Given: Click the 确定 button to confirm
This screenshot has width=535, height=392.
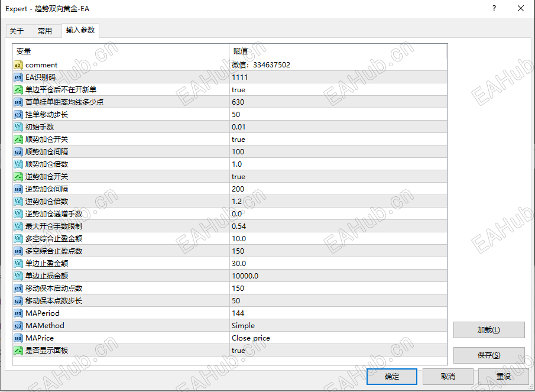Looking at the screenshot, I should (392, 376).
